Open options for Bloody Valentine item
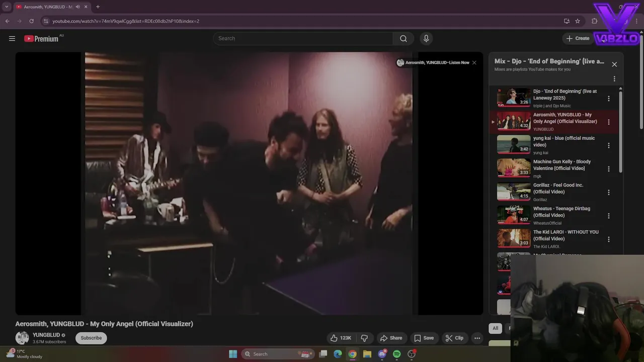The image size is (644, 362). (x=609, y=169)
